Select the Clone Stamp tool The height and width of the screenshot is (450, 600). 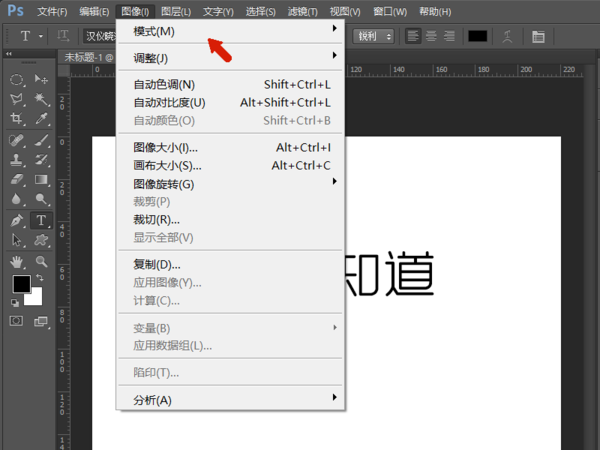coord(16,160)
